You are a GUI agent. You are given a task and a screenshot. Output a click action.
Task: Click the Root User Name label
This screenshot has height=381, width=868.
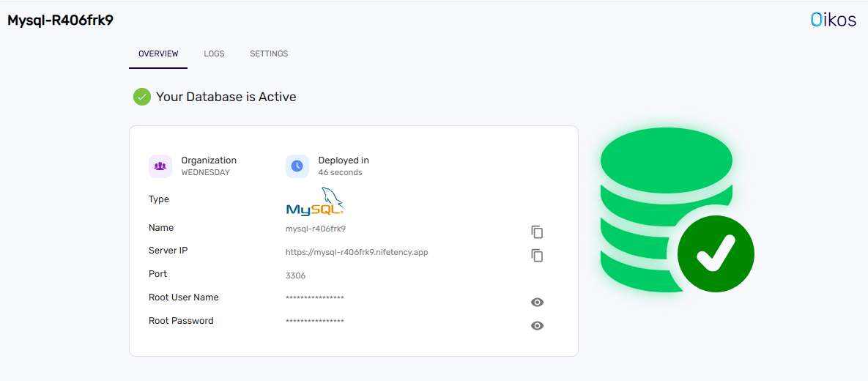click(x=184, y=297)
